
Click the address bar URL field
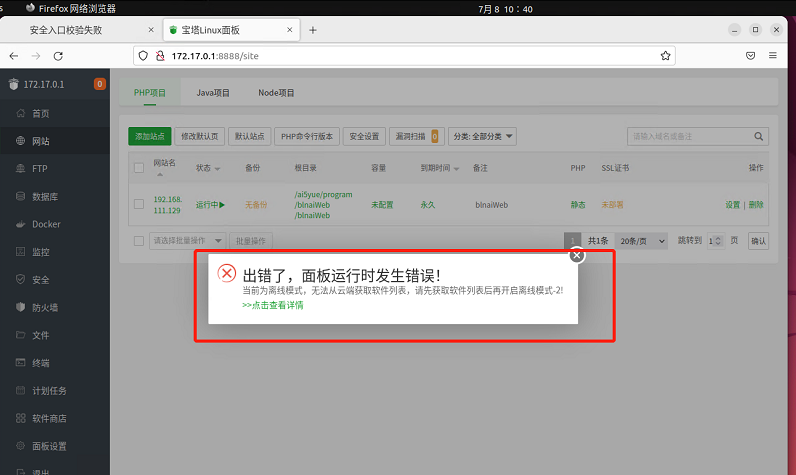click(404, 56)
